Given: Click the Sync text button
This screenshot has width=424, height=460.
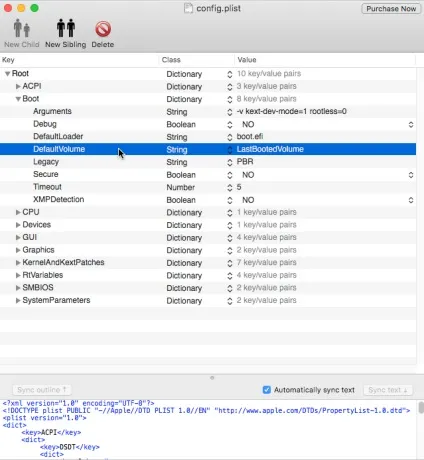Looking at the screenshot, I should pos(388,390).
